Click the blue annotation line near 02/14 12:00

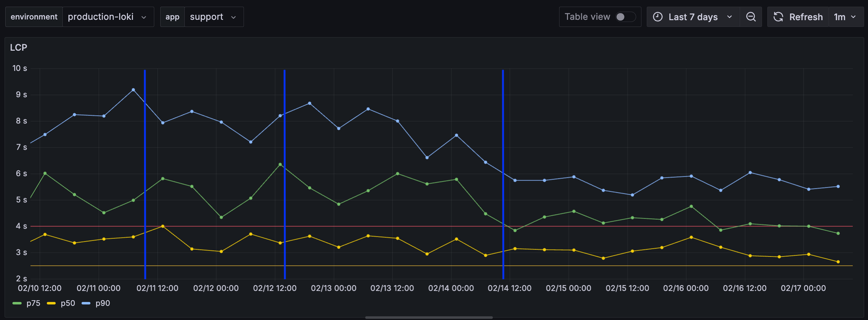pos(503,174)
